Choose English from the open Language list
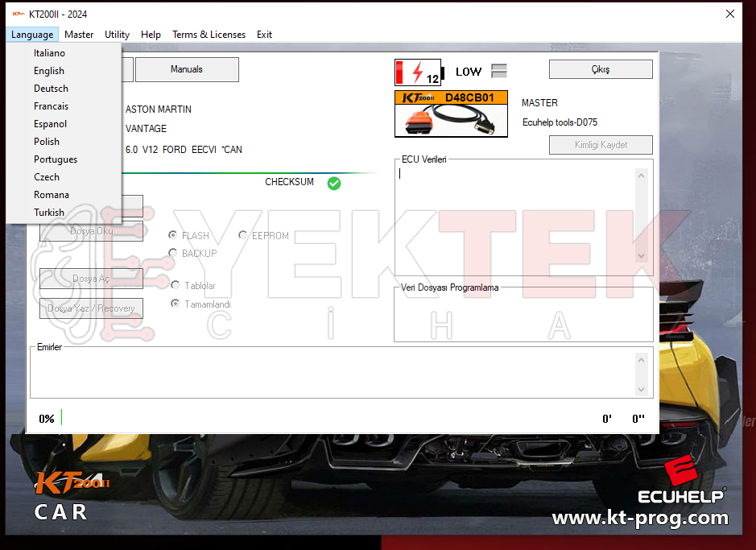756x550 pixels. click(48, 70)
